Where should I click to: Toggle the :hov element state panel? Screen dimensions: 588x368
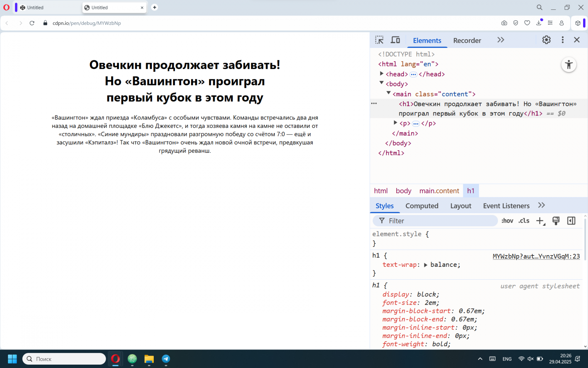(x=507, y=221)
